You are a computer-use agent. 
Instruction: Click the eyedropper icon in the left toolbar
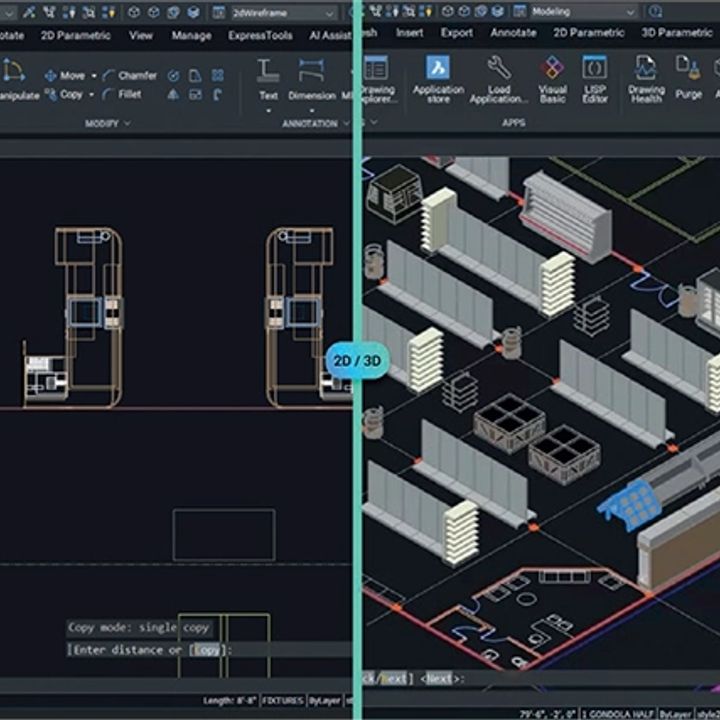click(29, 12)
